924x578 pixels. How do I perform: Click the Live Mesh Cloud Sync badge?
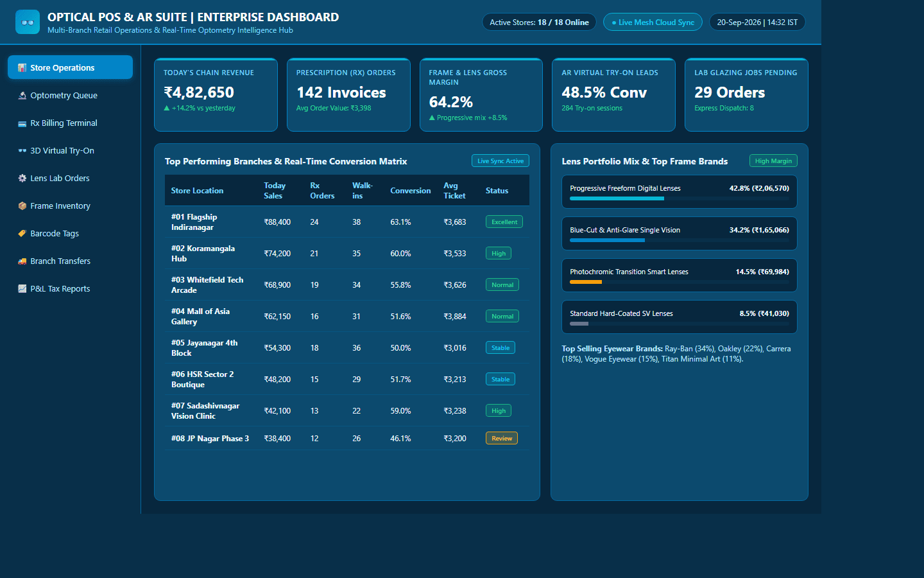tap(653, 22)
